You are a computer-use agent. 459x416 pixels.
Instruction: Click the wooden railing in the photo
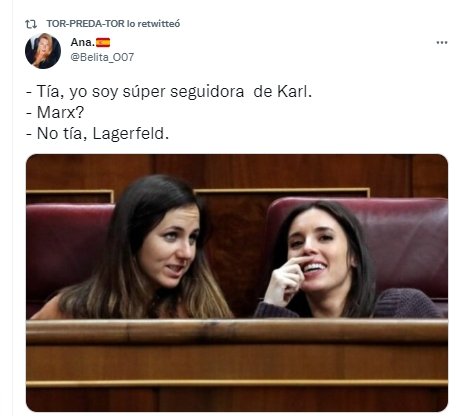[x=237, y=332]
